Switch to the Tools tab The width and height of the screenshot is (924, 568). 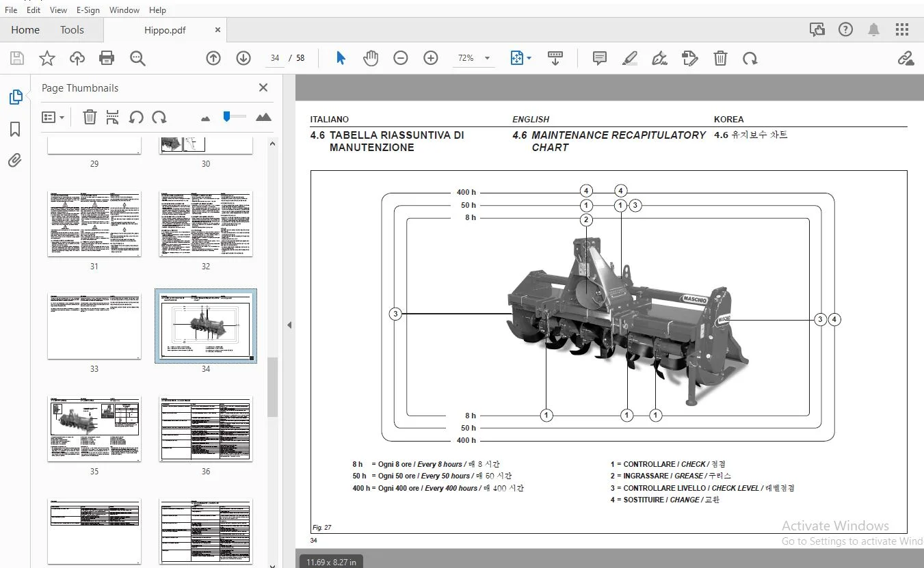tap(72, 29)
